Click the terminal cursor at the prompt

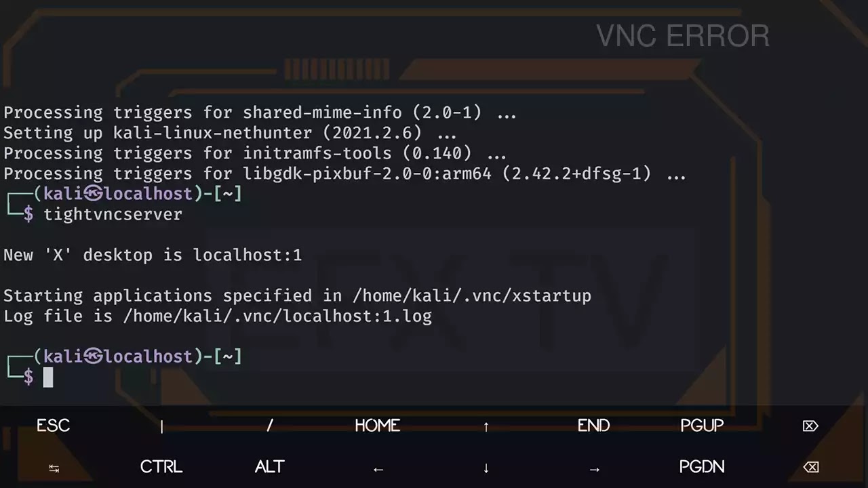point(48,378)
